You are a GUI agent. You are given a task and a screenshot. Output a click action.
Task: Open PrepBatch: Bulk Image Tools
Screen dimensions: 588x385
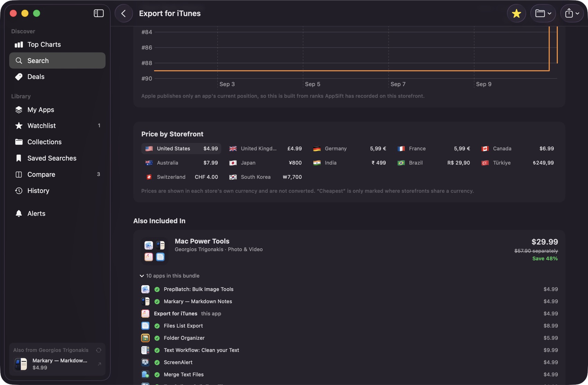[x=349, y=289]
